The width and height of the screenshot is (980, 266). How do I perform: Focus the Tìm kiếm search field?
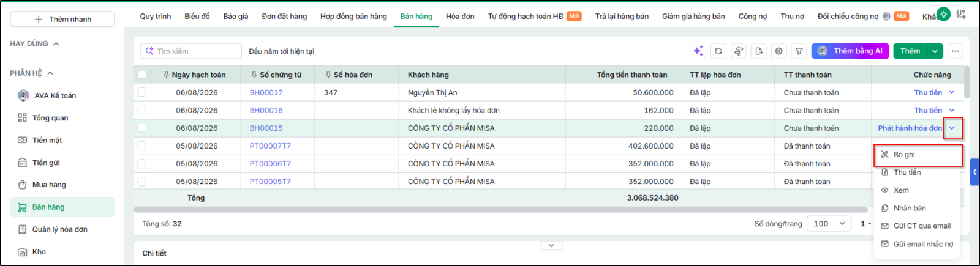tap(191, 51)
